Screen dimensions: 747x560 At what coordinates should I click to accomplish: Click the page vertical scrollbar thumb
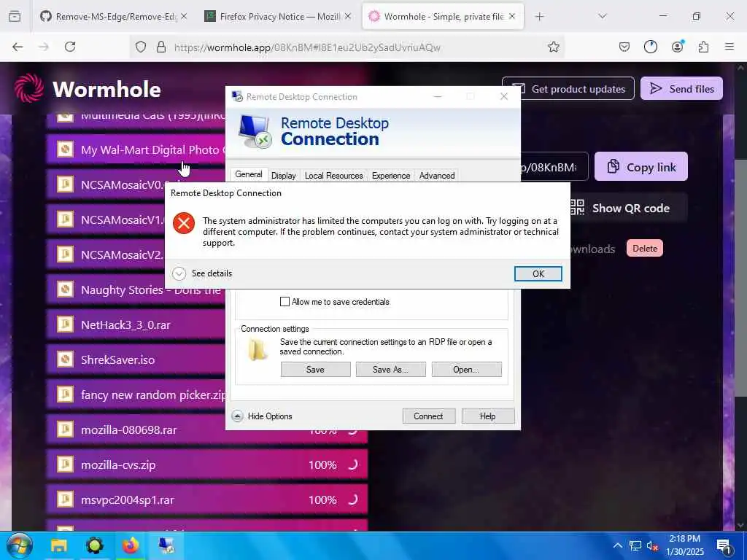click(740, 276)
